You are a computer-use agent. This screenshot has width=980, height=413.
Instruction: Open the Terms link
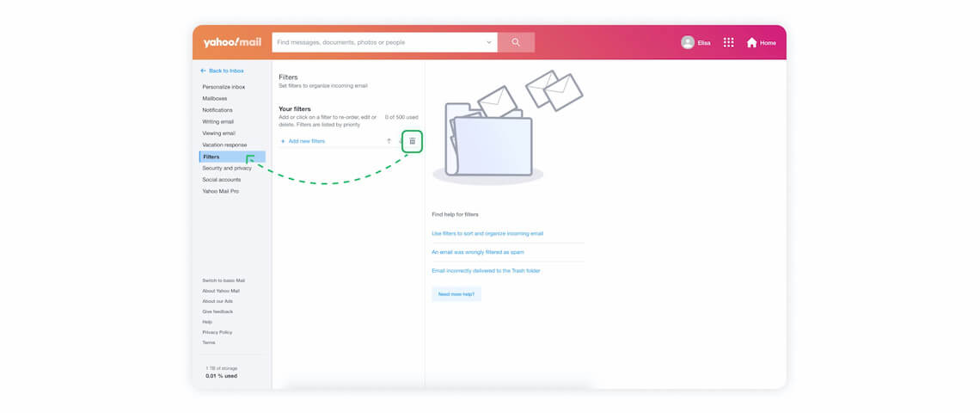208,342
